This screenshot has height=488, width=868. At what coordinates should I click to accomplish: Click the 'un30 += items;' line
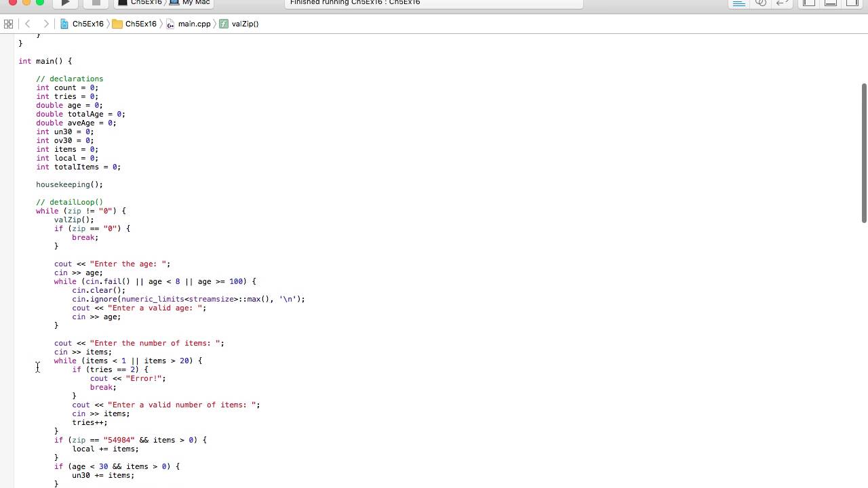tap(103, 475)
